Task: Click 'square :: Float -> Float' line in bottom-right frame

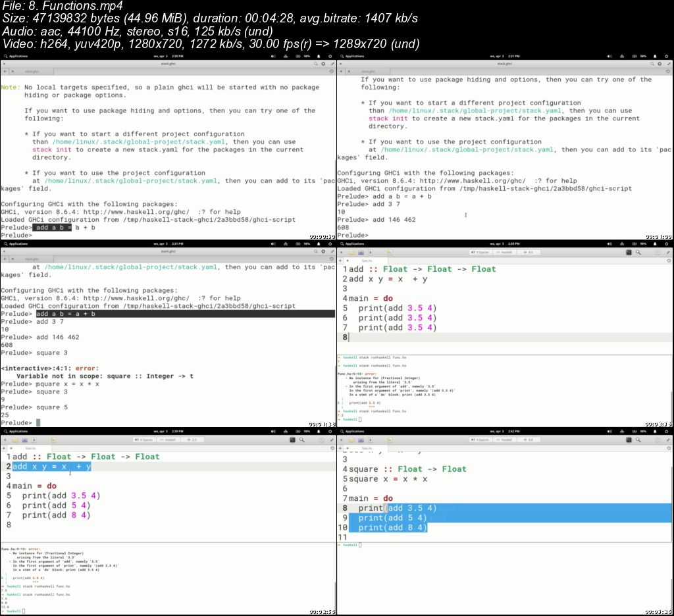Action: [407, 469]
